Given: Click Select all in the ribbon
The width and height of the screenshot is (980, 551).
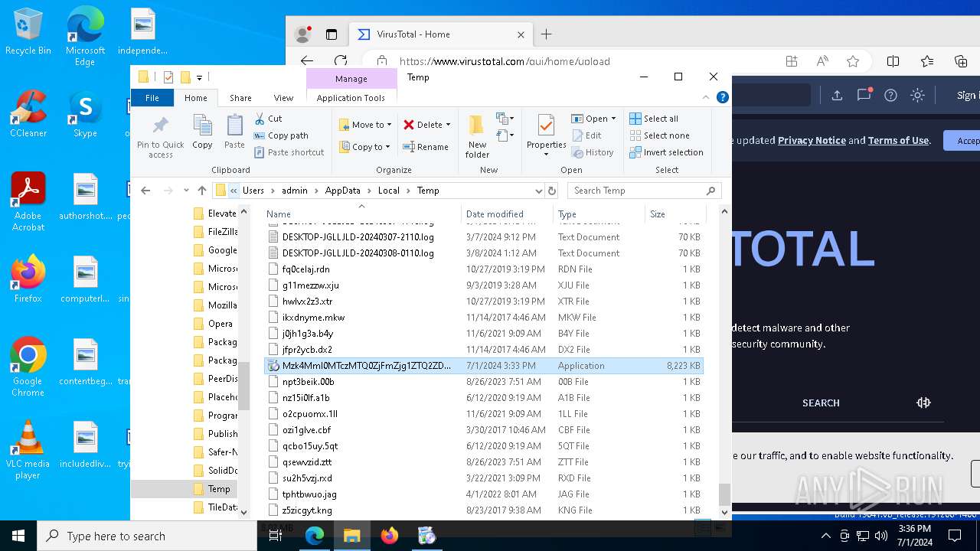Looking at the screenshot, I should 654,119.
